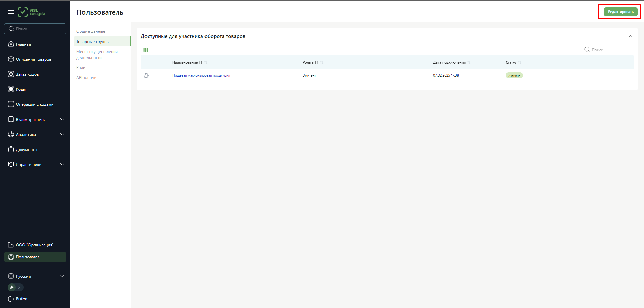This screenshot has width=644, height=308.
Task: Expand the Справочники submenu chevron
Action: [x=62, y=164]
